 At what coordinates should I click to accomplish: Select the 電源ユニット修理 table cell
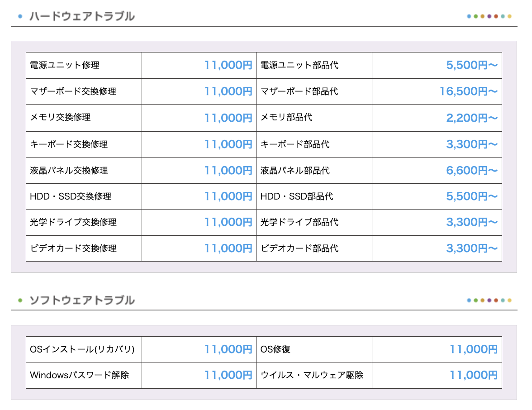(65, 65)
